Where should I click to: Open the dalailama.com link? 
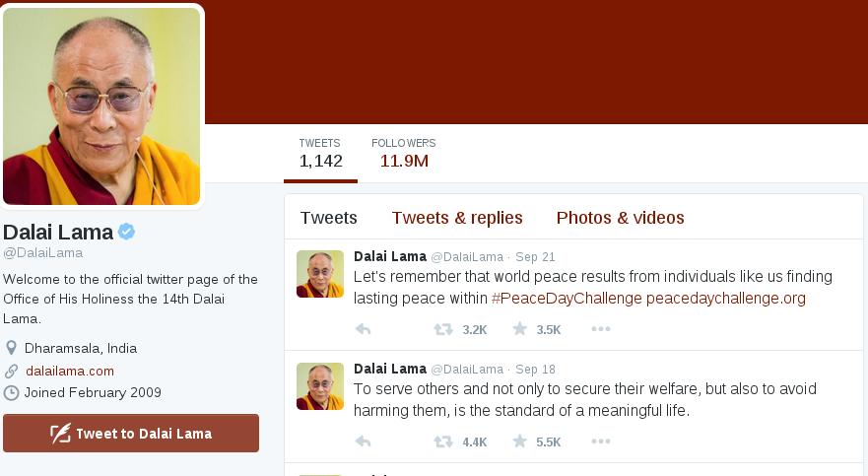click(70, 371)
